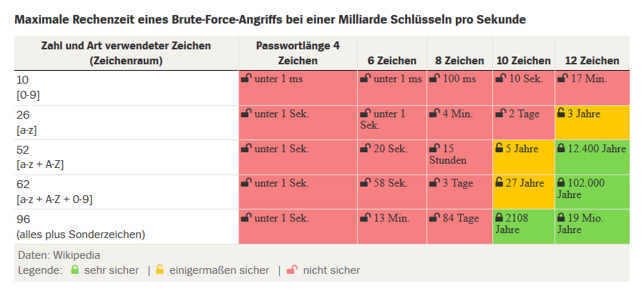644x296 pixels.
Task: Click the table title heading
Action: point(270,19)
